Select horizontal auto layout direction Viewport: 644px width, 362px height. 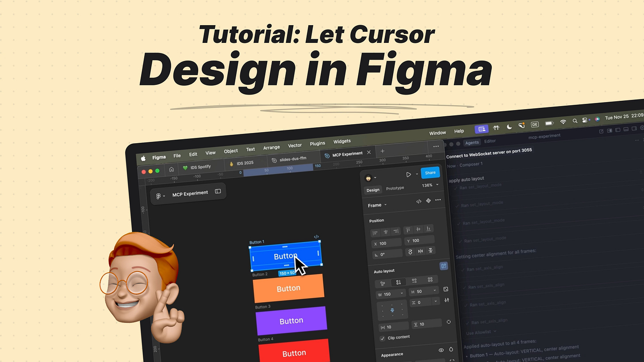tap(414, 281)
